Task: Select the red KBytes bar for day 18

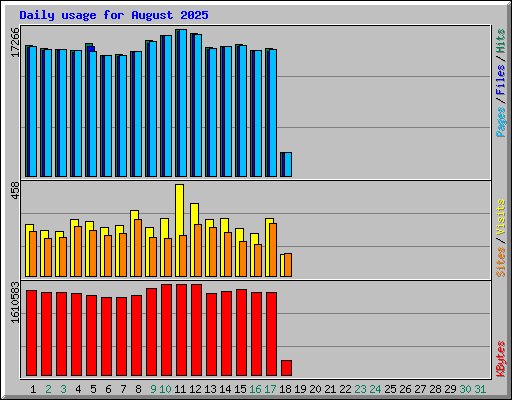Action: 286,368
